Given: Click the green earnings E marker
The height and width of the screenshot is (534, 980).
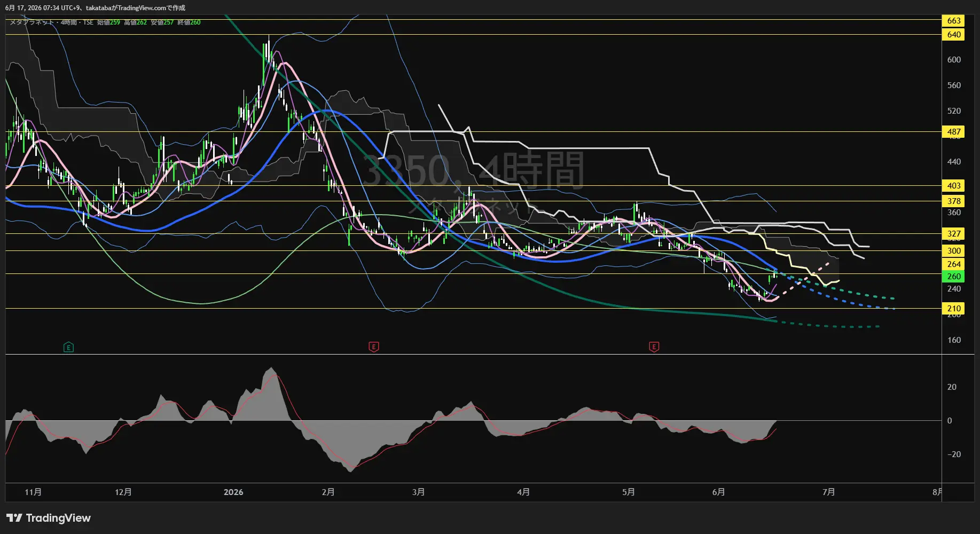Looking at the screenshot, I should click(68, 347).
